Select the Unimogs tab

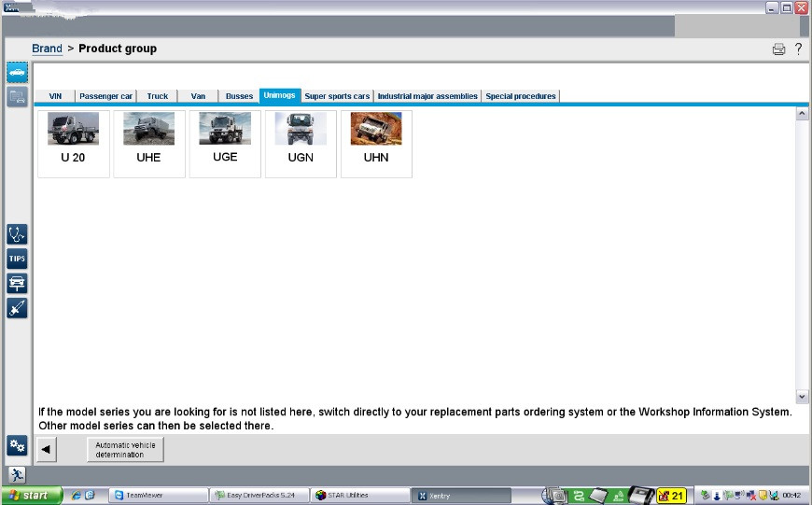(x=280, y=95)
